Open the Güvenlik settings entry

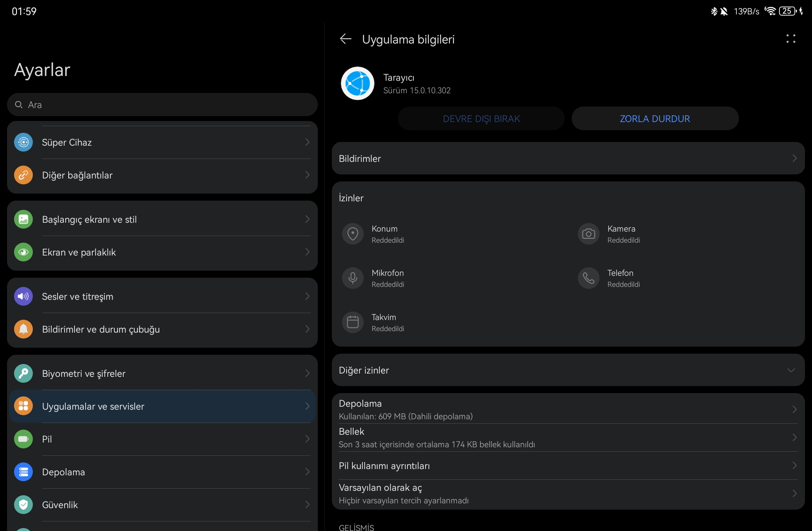pos(162,505)
